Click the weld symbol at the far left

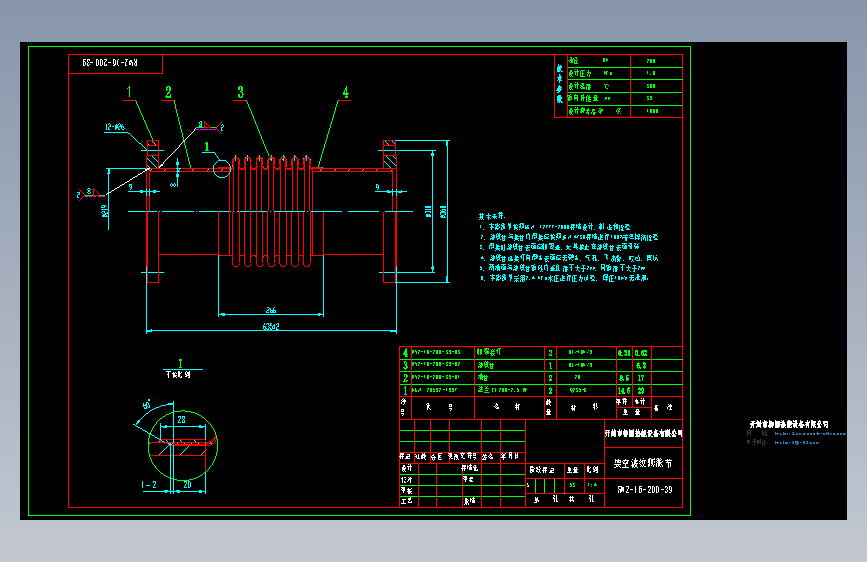[x=90, y=193]
